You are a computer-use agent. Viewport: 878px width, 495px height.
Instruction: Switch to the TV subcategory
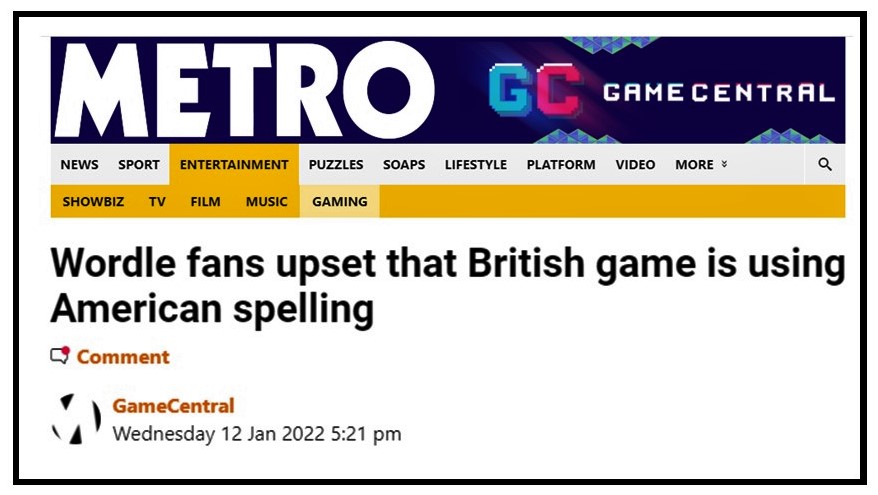point(157,202)
